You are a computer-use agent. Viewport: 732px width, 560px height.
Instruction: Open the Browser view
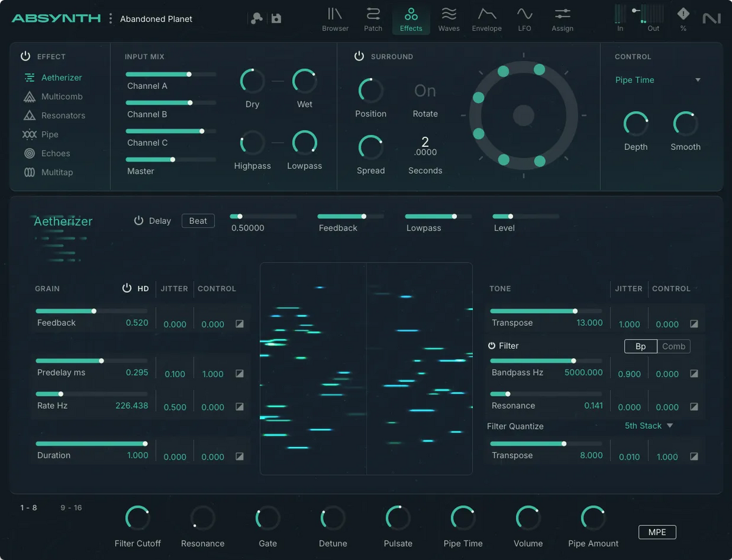point(335,19)
